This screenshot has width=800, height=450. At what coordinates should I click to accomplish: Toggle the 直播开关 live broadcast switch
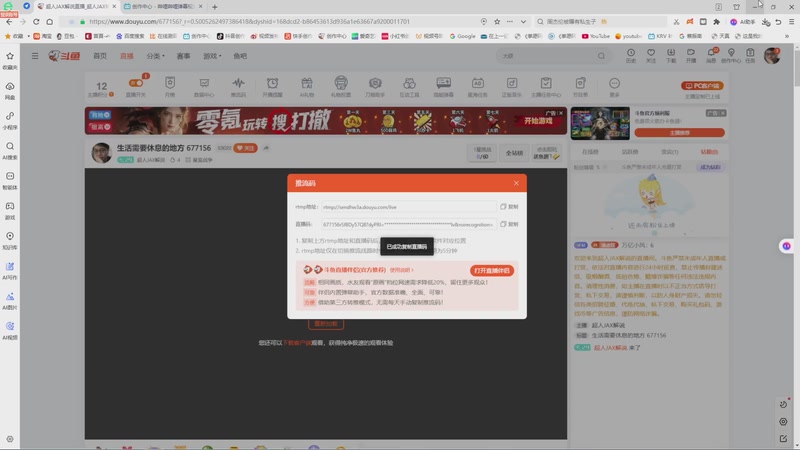click(136, 83)
